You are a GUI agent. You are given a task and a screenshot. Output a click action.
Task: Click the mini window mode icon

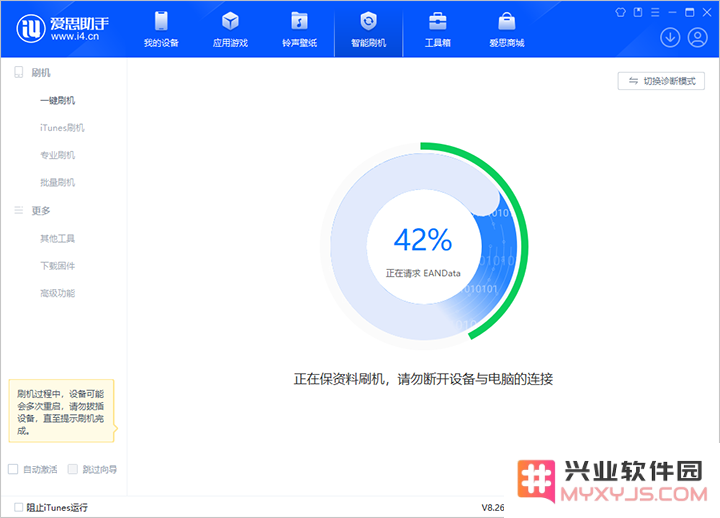638,12
